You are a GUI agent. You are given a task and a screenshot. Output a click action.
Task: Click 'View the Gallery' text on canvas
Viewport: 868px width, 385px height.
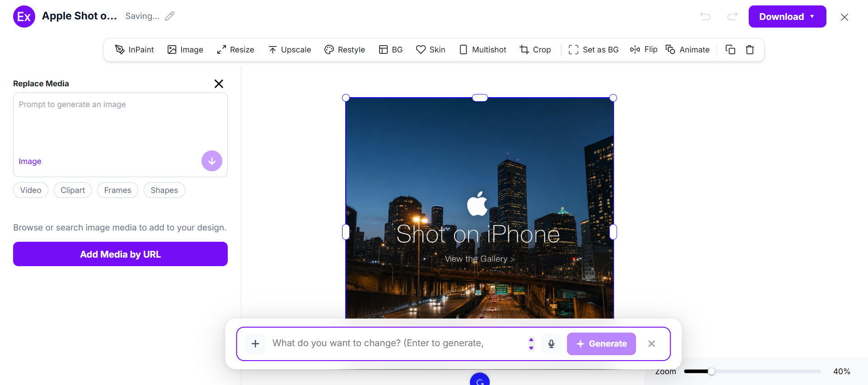pos(480,259)
